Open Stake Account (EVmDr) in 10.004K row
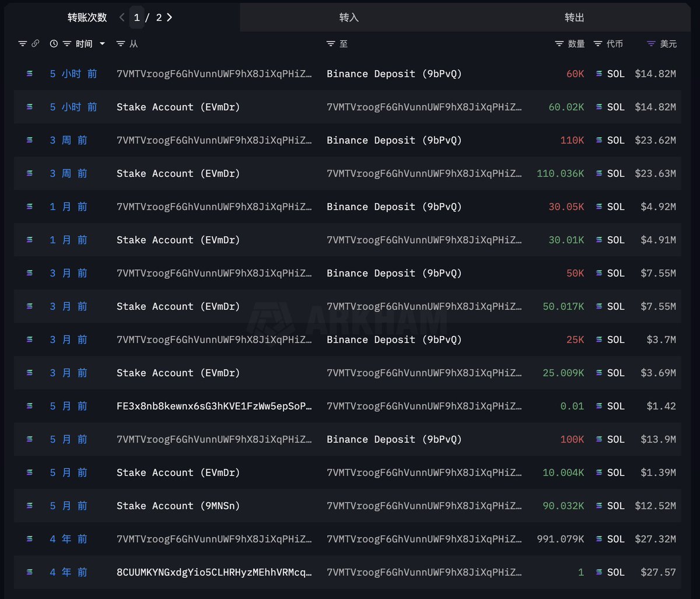Viewport: 700px width, 599px height. [178, 472]
